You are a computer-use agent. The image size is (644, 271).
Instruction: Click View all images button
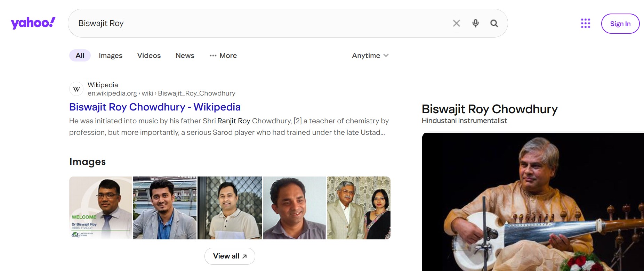[230, 256]
